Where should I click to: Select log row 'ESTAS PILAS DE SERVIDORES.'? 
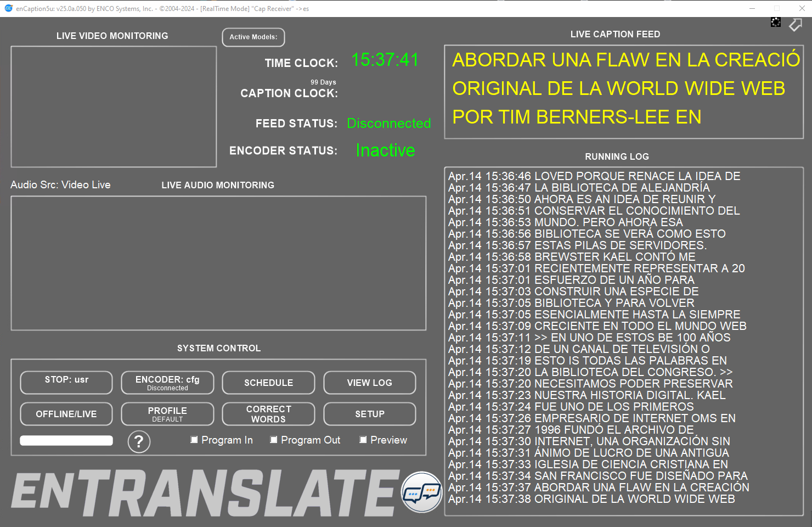[578, 245]
